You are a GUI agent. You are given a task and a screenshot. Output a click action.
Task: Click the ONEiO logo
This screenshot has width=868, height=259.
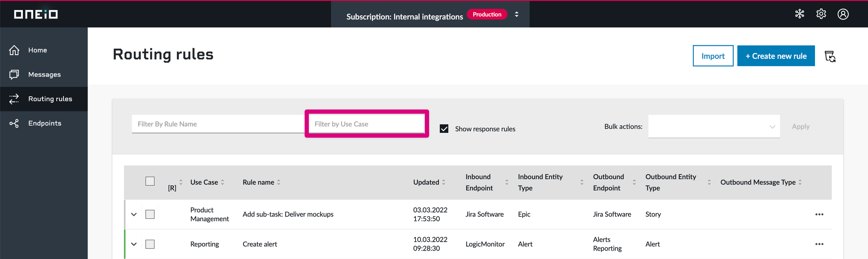36,14
